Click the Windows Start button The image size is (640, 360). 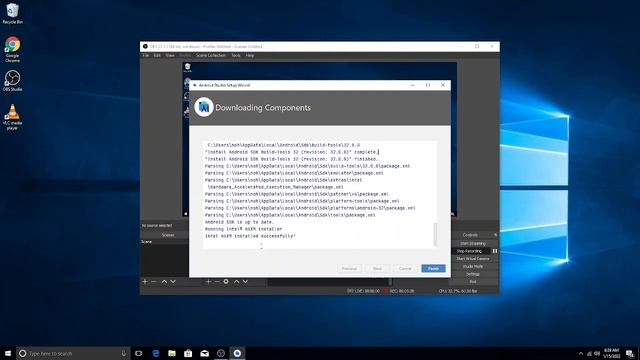click(x=8, y=353)
